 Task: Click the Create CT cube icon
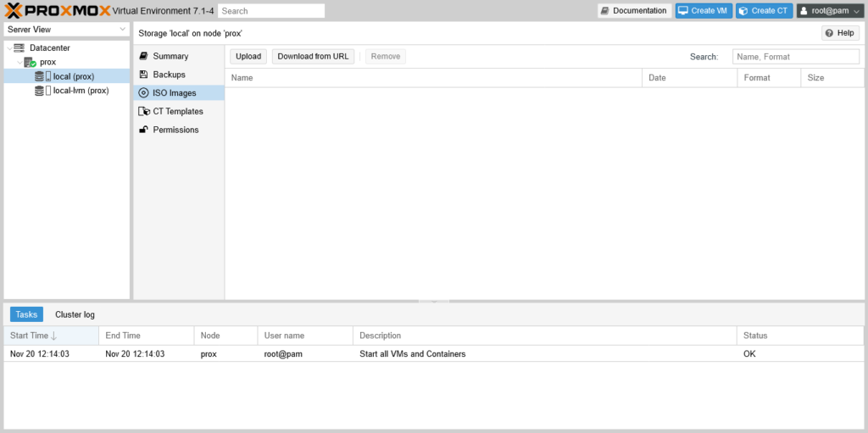(743, 11)
